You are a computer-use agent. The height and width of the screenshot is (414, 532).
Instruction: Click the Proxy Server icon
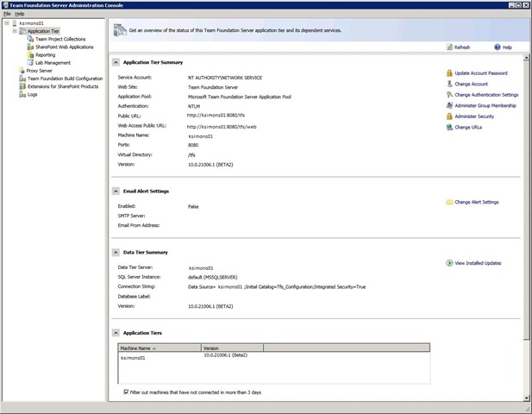(x=22, y=71)
